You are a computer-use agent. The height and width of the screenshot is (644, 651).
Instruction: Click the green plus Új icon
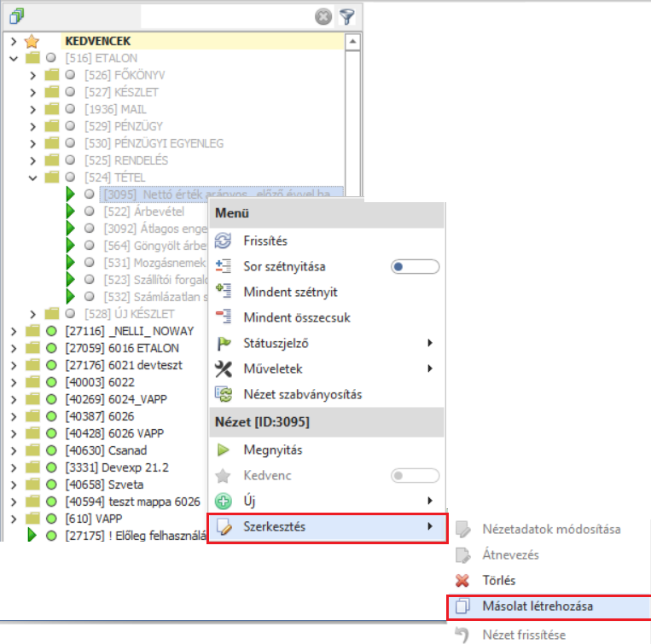click(x=224, y=501)
